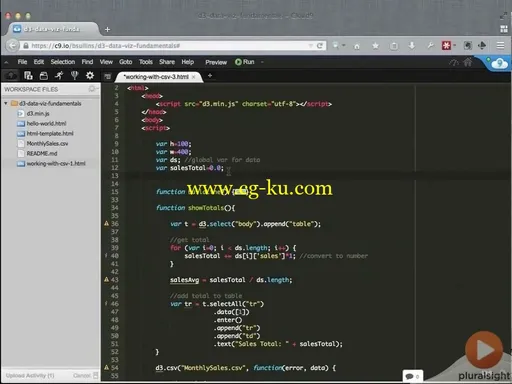Open the cloud upload workspace panel icon
Viewport: 512px width, 384px height.
(x=11, y=76)
